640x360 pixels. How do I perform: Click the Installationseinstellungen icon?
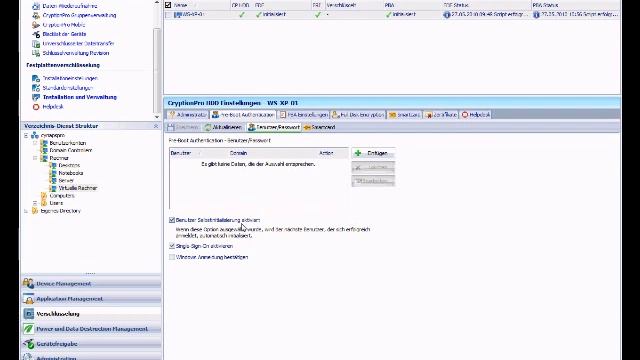click(x=36, y=78)
